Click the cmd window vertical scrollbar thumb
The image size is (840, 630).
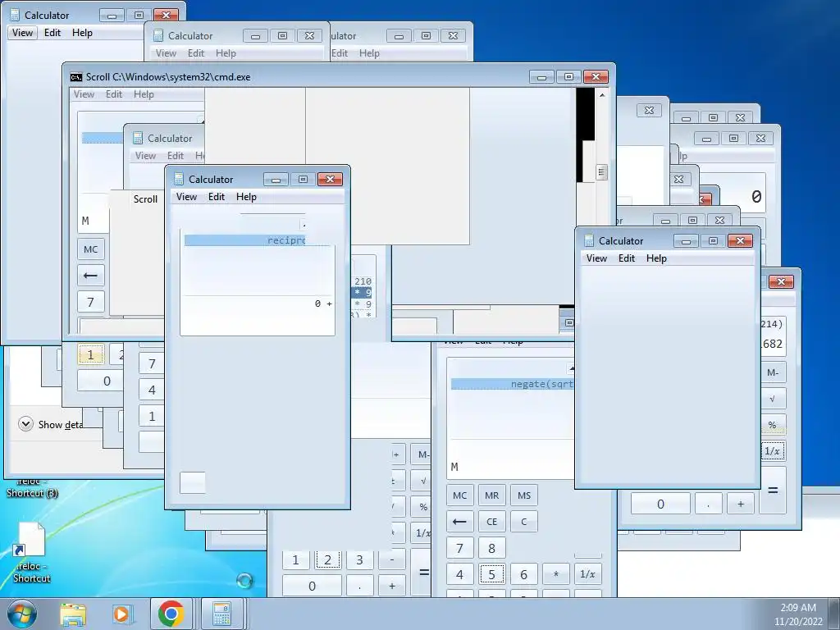click(602, 172)
